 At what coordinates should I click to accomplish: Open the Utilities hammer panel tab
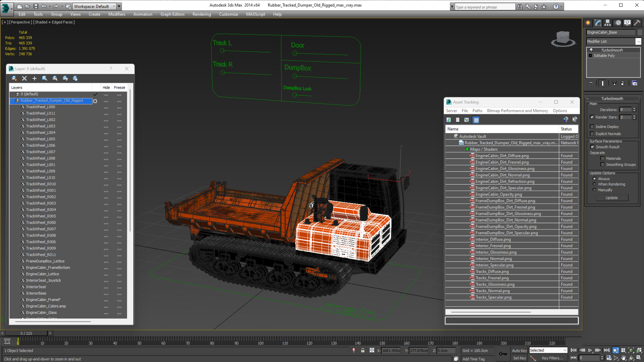point(637,23)
